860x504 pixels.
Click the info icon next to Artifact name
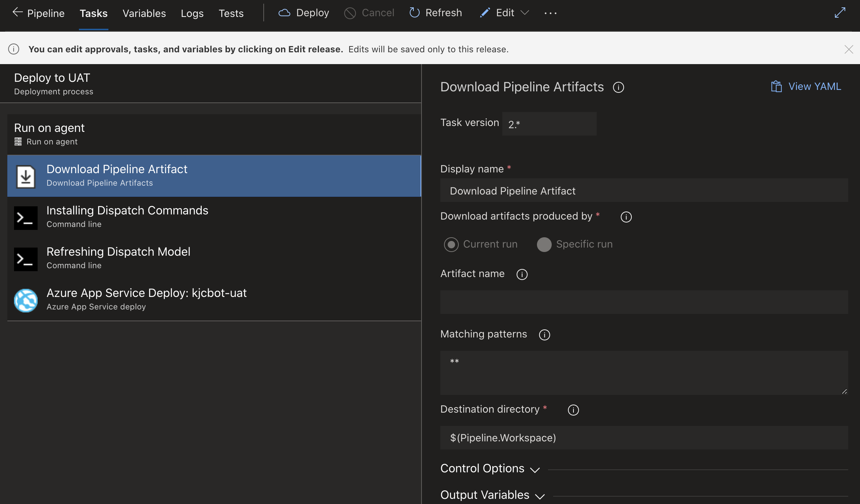(522, 274)
